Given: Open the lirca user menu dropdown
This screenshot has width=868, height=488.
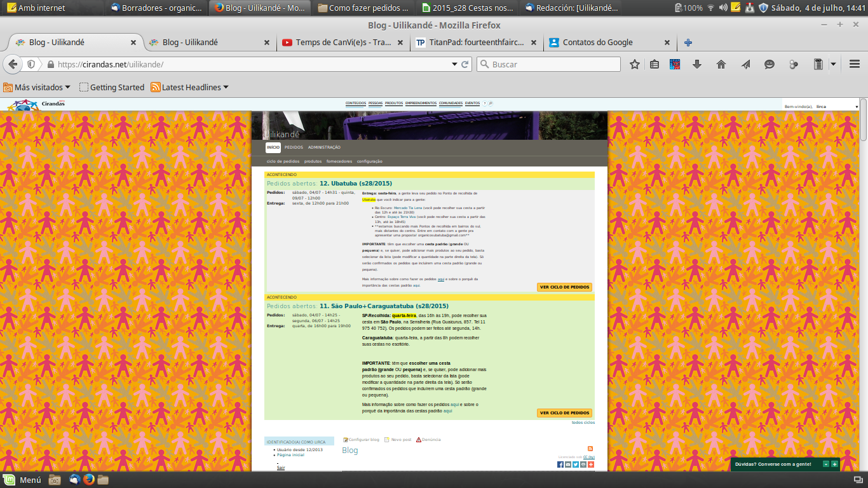Looking at the screenshot, I should click(x=856, y=107).
